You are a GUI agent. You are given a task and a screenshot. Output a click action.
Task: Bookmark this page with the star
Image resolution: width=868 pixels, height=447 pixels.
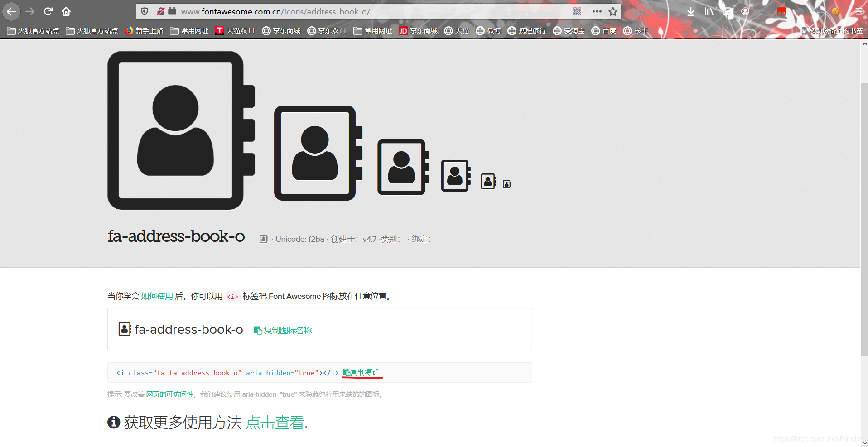click(x=613, y=11)
